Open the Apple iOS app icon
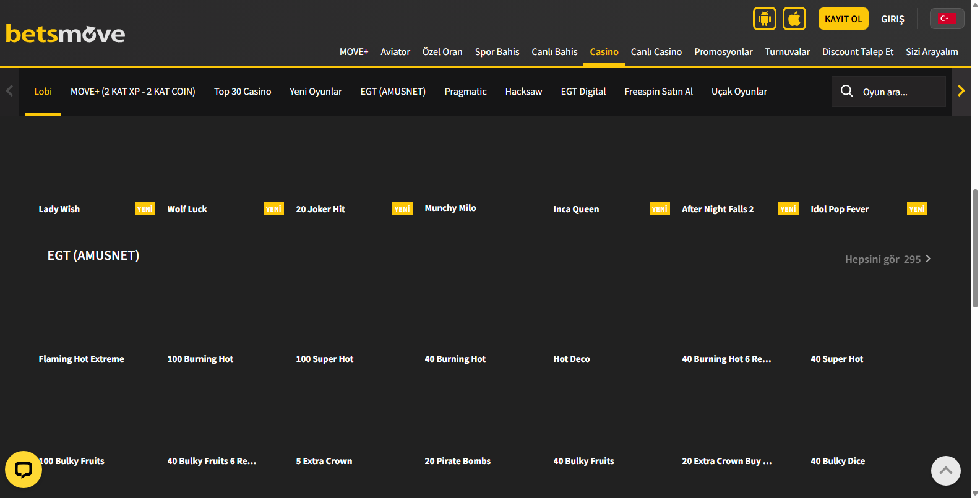This screenshot has width=980, height=498. [x=794, y=19]
